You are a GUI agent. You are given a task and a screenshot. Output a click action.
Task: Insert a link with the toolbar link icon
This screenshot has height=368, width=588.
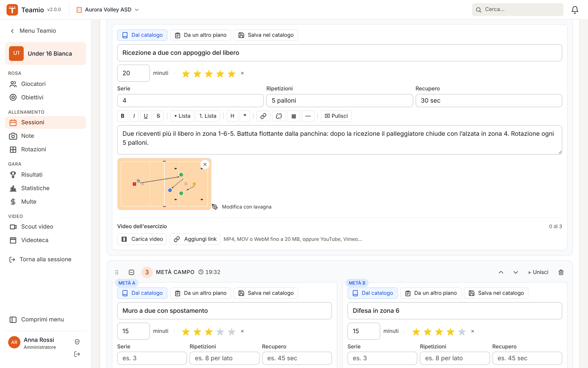tap(263, 116)
